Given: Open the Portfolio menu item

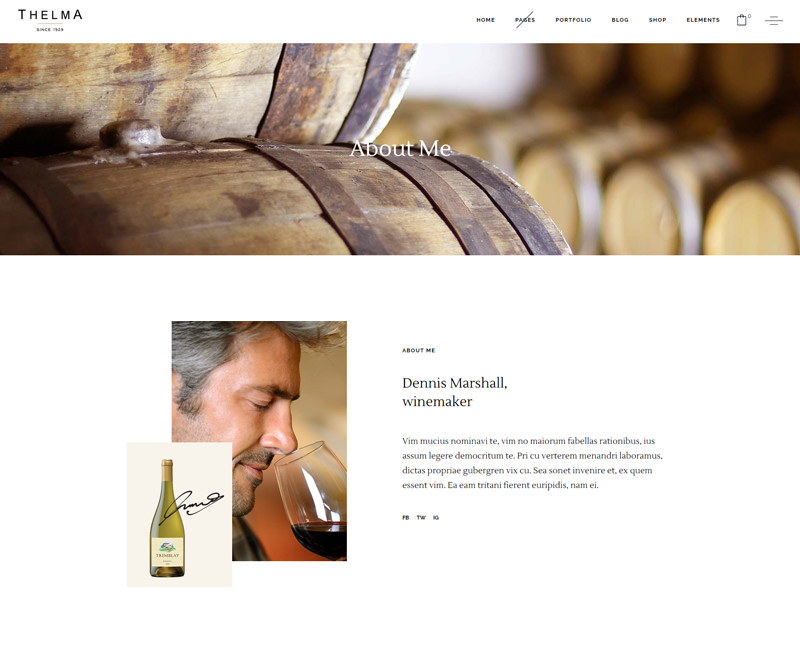Looking at the screenshot, I should click(573, 20).
